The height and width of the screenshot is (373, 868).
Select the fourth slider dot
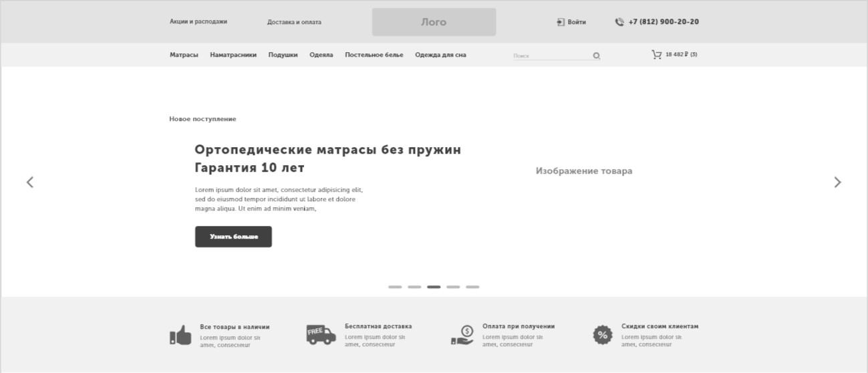coord(453,287)
